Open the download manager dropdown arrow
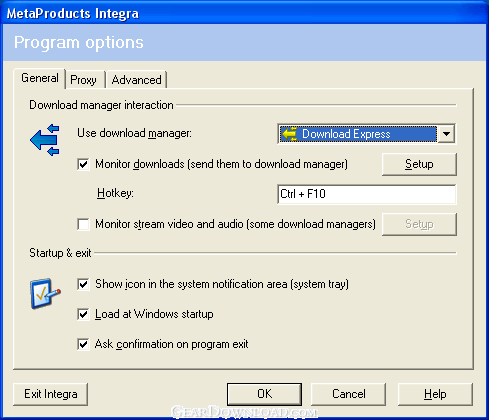The image size is (489, 420). pos(446,134)
